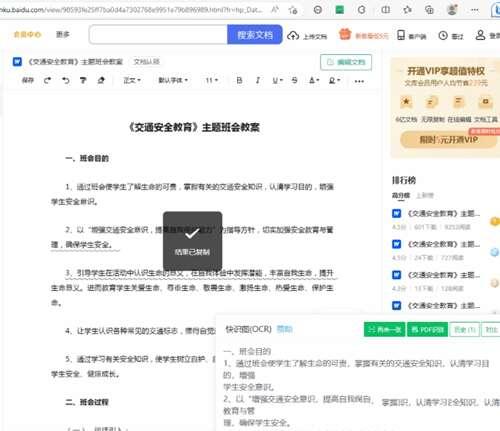500x431 pixels.
Task: Open the yellow member center link
Action: [x=27, y=34]
